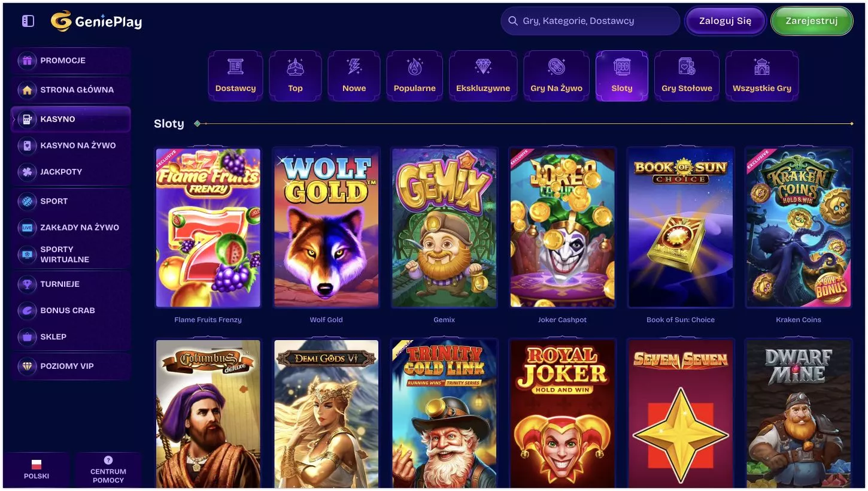
Task: Open Kasyno na Żywo in the sidebar
Action: 71,146
